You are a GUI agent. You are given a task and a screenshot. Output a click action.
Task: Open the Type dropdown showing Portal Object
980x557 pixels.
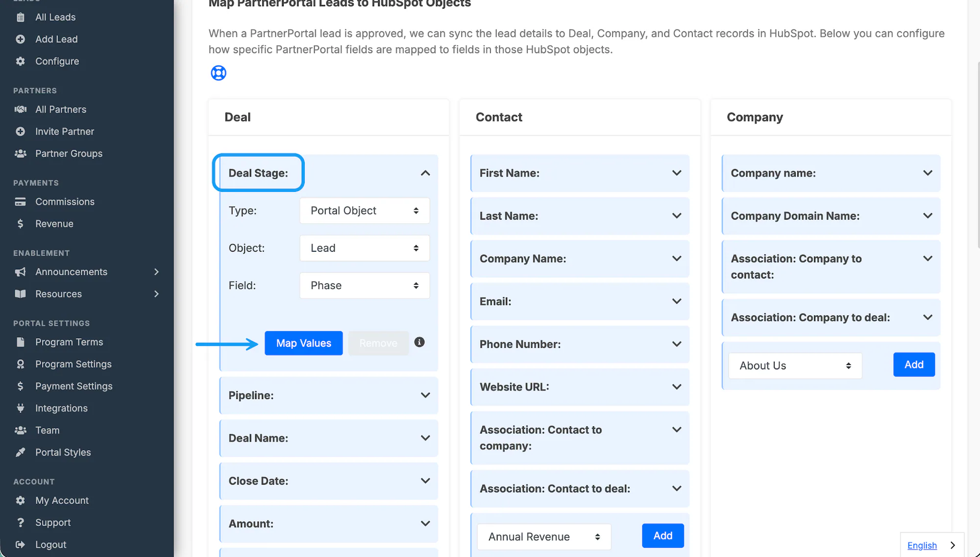point(365,211)
